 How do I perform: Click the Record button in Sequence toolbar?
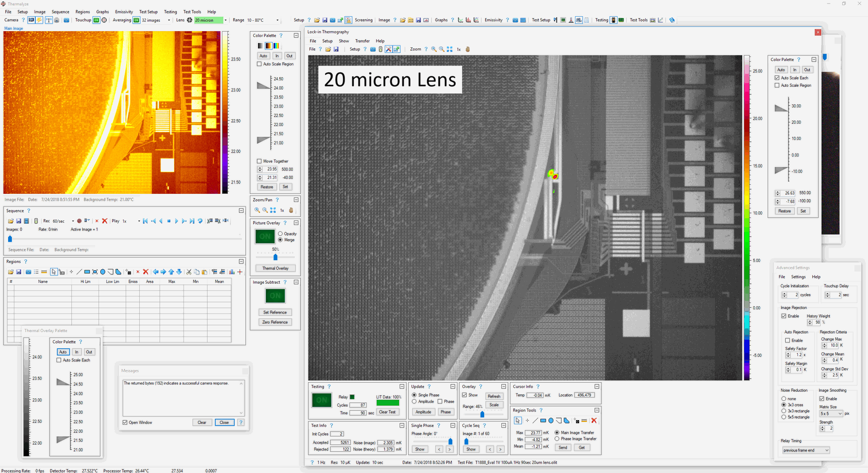point(79,221)
